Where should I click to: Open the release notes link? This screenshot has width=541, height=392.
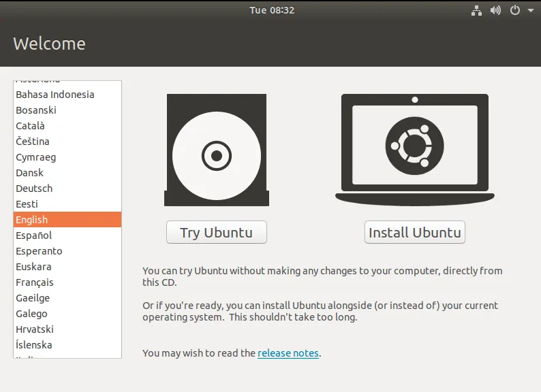[288, 353]
